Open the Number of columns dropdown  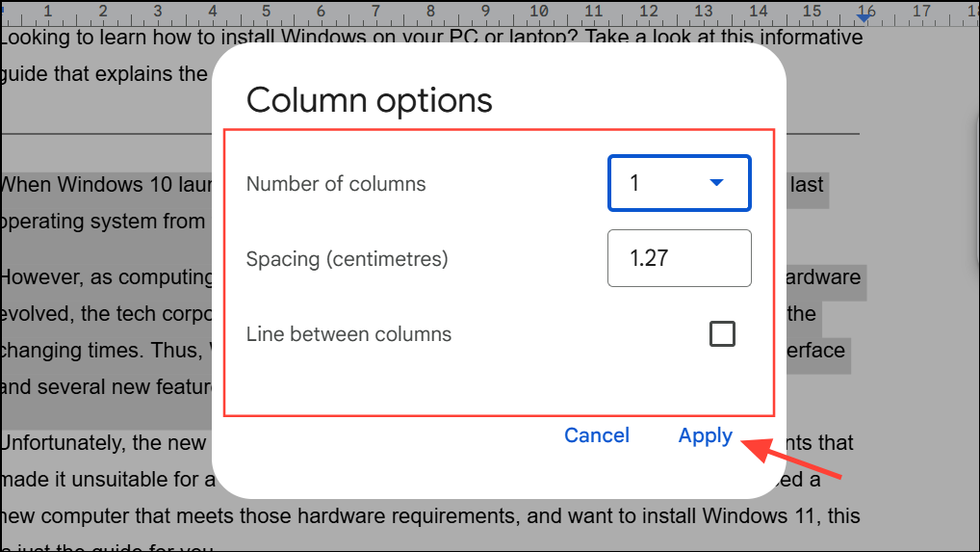(x=679, y=183)
